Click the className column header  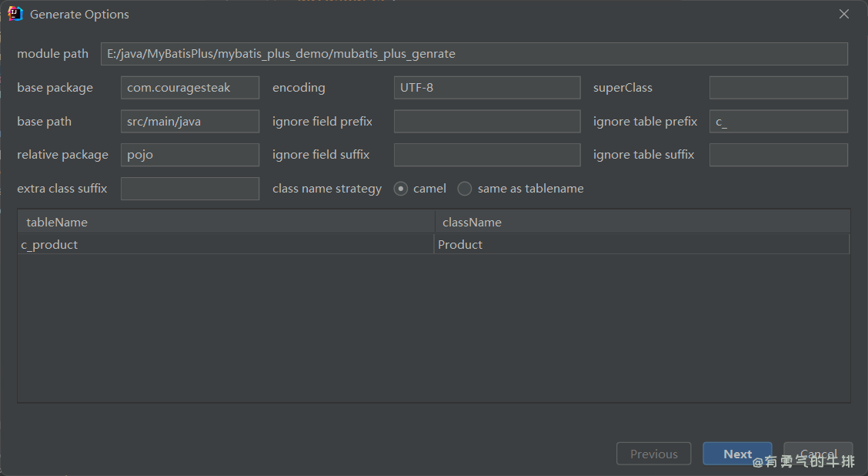point(642,223)
